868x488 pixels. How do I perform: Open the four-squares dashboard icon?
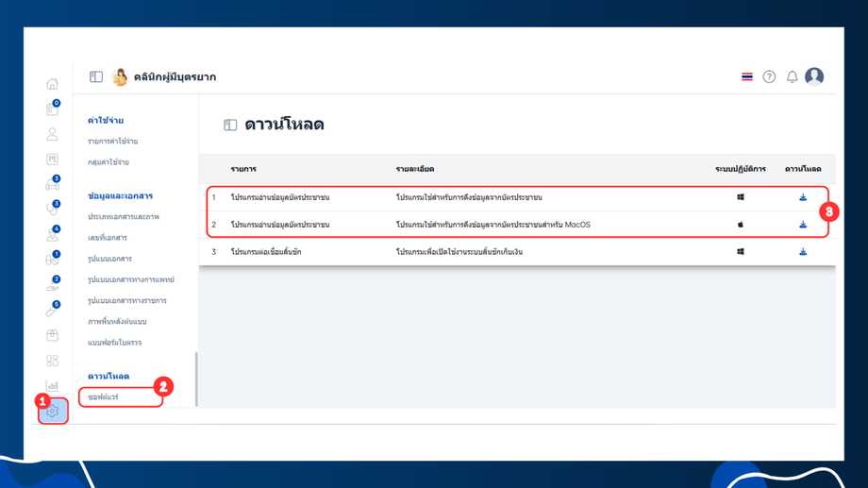[52, 361]
